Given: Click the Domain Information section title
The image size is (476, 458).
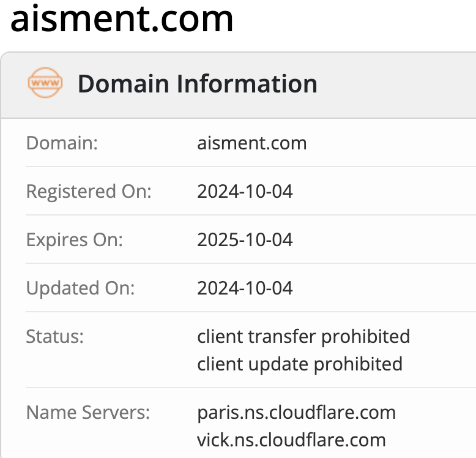Looking at the screenshot, I should click(198, 83).
